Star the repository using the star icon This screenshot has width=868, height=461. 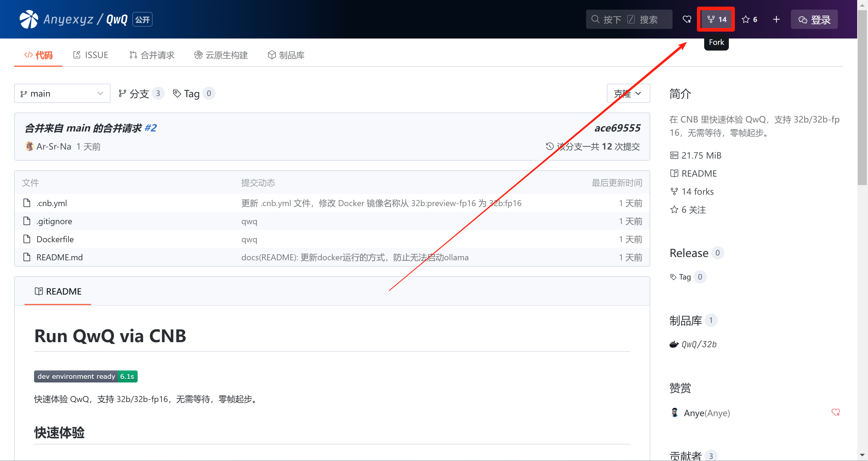point(749,19)
